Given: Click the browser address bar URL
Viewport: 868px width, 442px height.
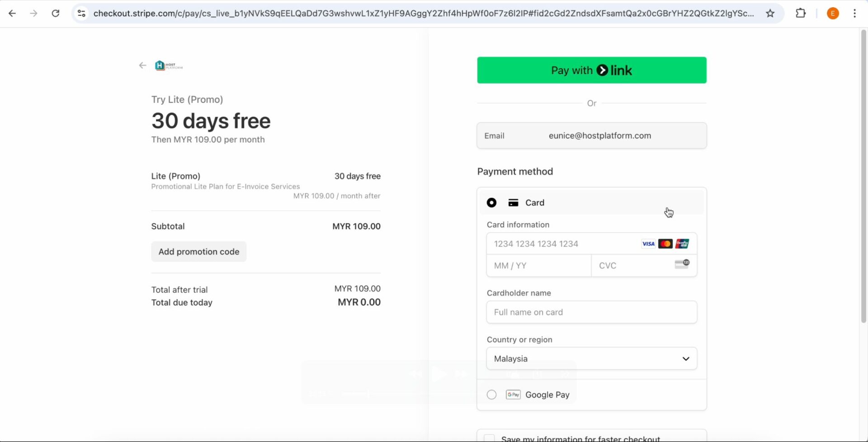Looking at the screenshot, I should [x=424, y=14].
